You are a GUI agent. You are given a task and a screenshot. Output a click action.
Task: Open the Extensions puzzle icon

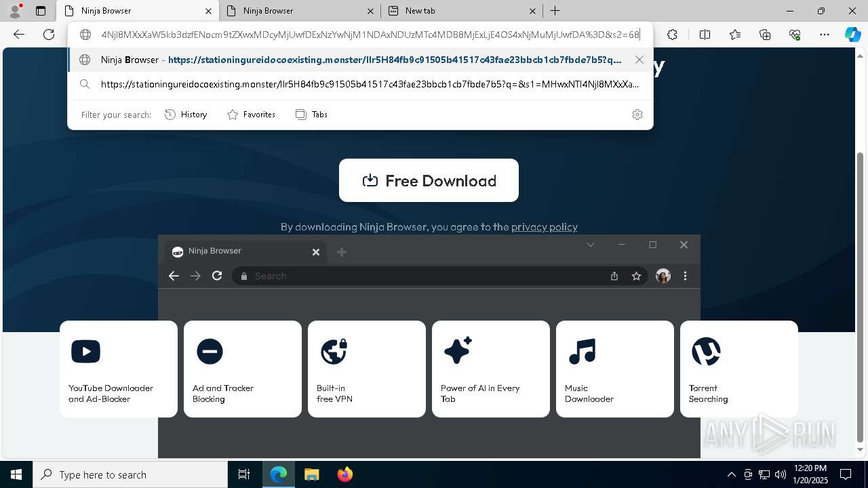[672, 35]
